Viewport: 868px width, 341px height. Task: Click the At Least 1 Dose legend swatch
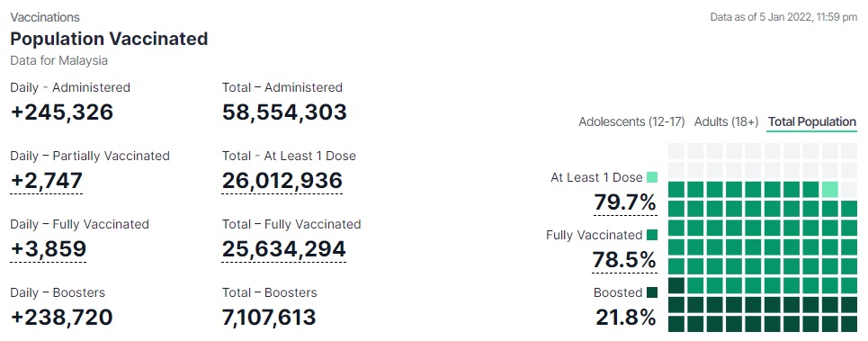coord(652,177)
